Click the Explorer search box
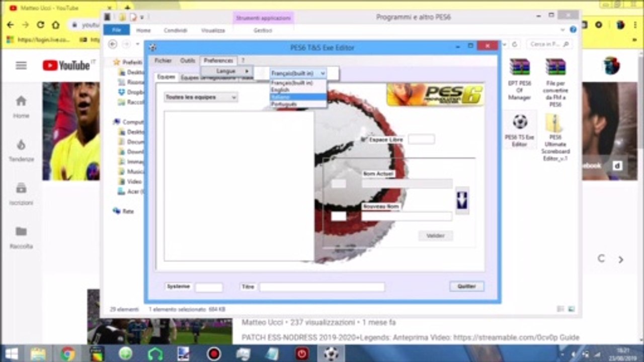Image resolution: width=644 pixels, height=362 pixels. tap(549, 44)
